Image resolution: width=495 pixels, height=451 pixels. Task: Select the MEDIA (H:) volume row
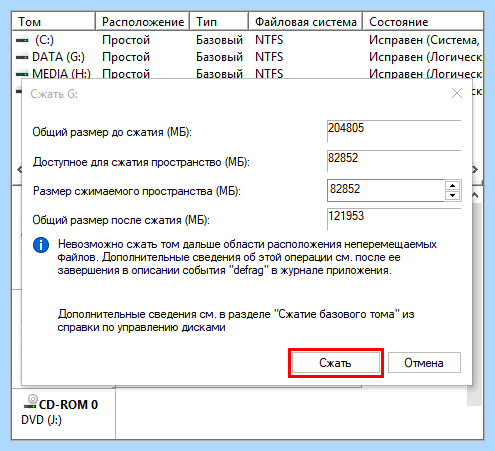tap(248, 73)
